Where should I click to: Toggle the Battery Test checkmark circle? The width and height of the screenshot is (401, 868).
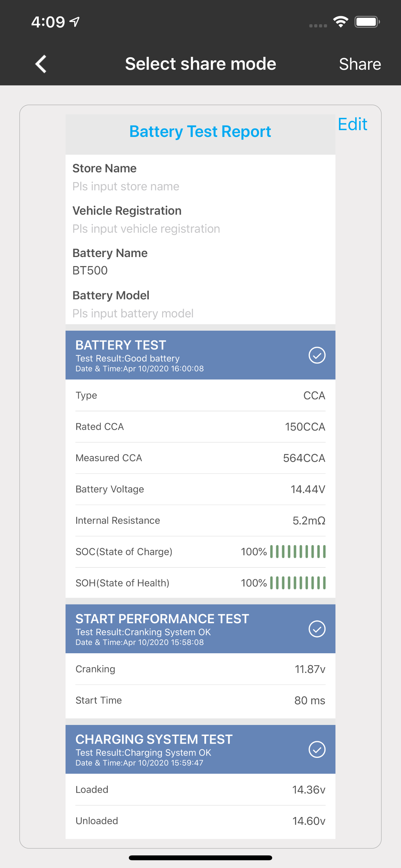click(317, 355)
